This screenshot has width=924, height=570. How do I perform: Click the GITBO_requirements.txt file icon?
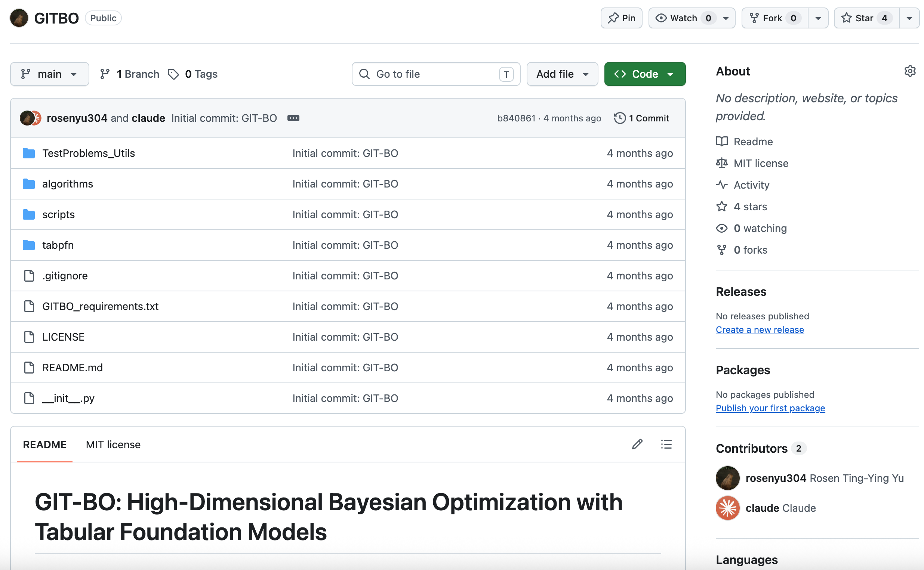[29, 306]
